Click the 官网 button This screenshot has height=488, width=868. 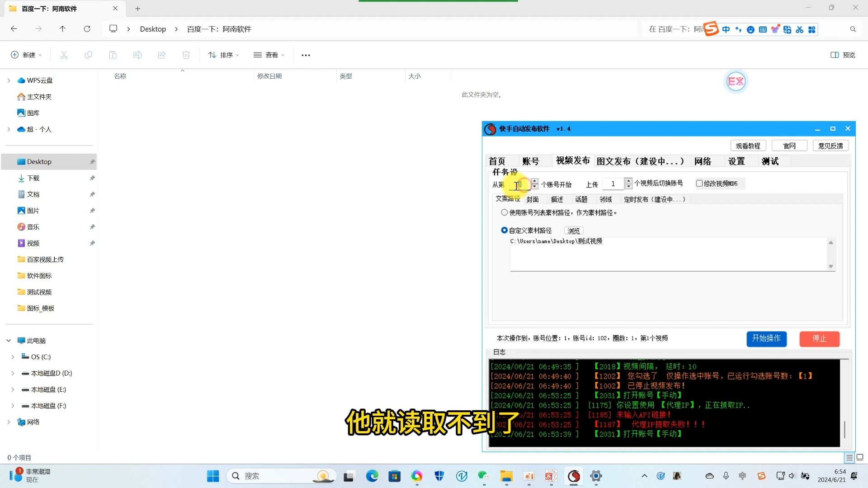(789, 146)
